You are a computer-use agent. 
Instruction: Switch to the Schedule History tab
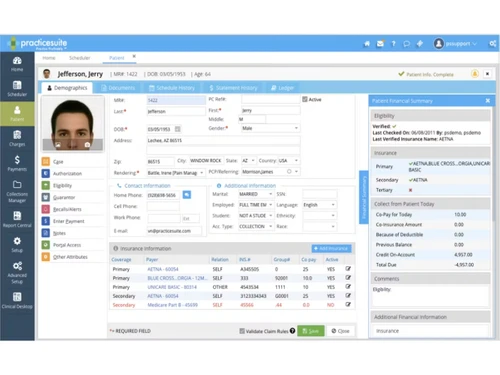coord(172,88)
